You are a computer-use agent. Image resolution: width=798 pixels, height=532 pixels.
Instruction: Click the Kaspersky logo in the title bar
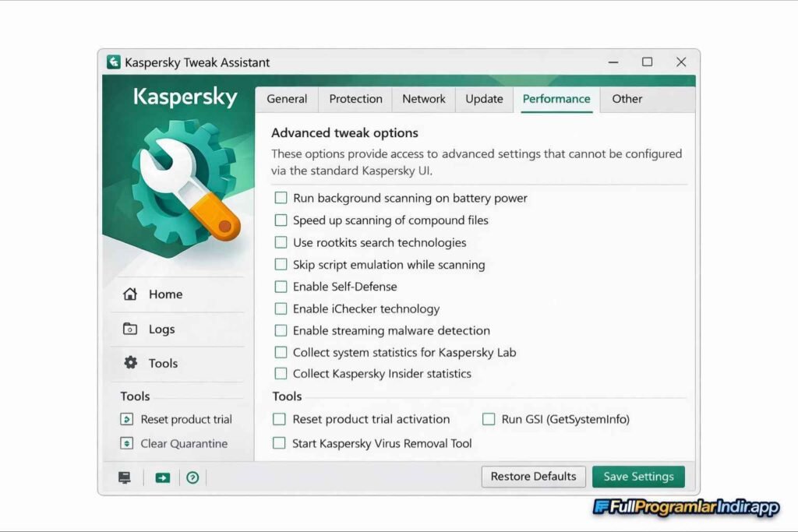click(x=114, y=62)
